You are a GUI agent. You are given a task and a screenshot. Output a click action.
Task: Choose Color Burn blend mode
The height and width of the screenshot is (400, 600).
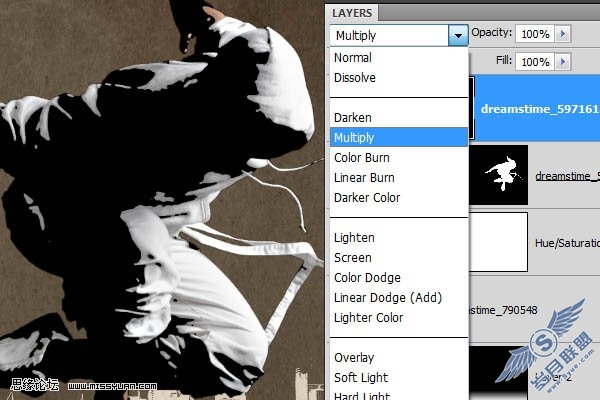coord(399,158)
